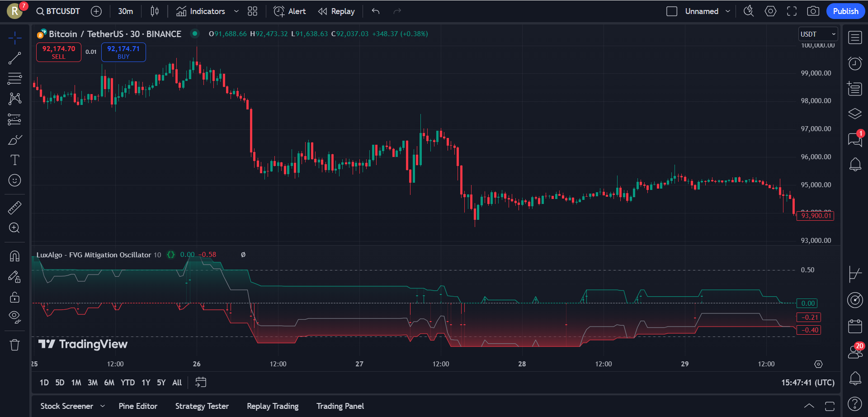The width and height of the screenshot is (868, 417).
Task: Expand the Stock Screener dropdown arrow
Action: [103, 406]
